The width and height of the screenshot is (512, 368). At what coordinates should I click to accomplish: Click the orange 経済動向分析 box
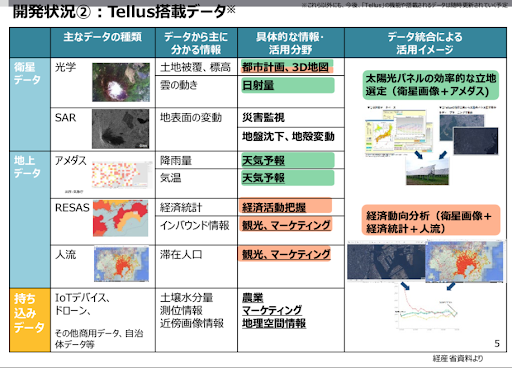click(431, 220)
